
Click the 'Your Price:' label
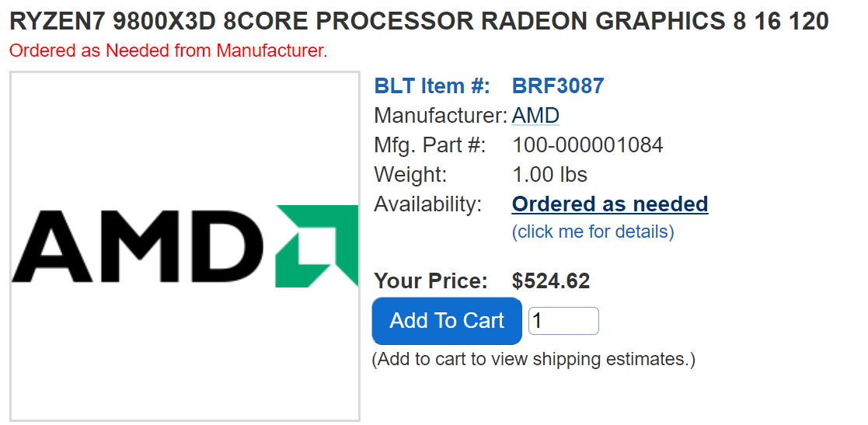tap(431, 280)
